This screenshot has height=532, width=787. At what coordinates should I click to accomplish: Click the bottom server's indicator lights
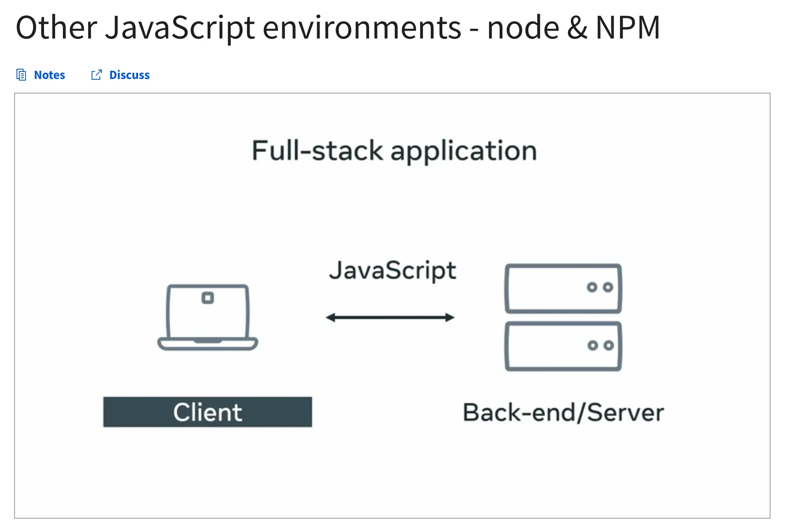600,345
